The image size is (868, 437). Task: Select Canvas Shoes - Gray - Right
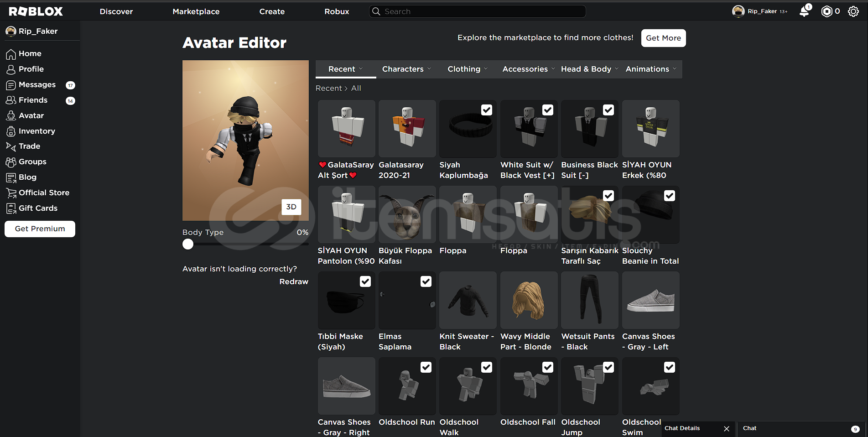346,386
